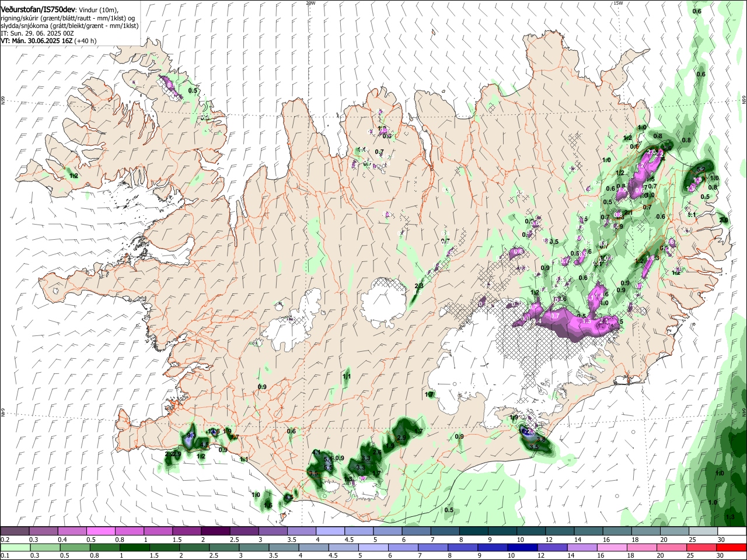This screenshot has width=747, height=560.
Task: Click the 'IT: Sun. 29. 06. 2025 00Z' line
Action: 37,33
